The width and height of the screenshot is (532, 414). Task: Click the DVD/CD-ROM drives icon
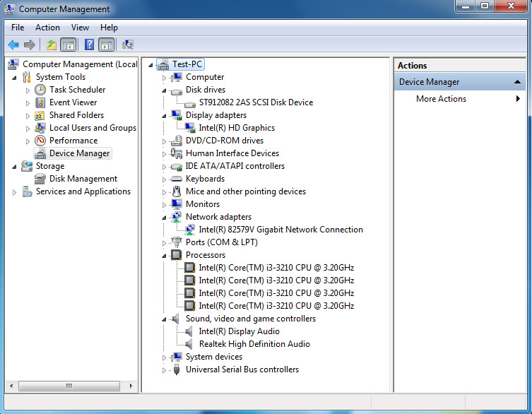point(177,141)
